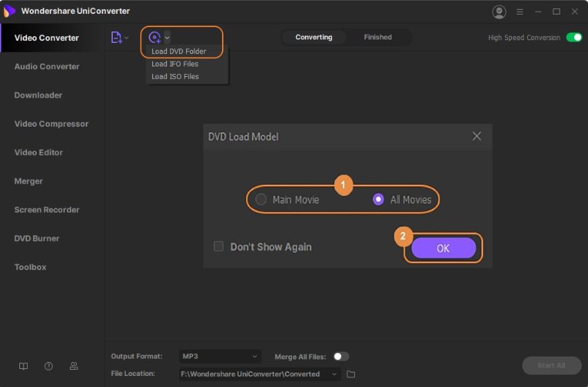Open the hamburger menu in title bar
Image resolution: width=588 pixels, height=387 pixels.
520,12
